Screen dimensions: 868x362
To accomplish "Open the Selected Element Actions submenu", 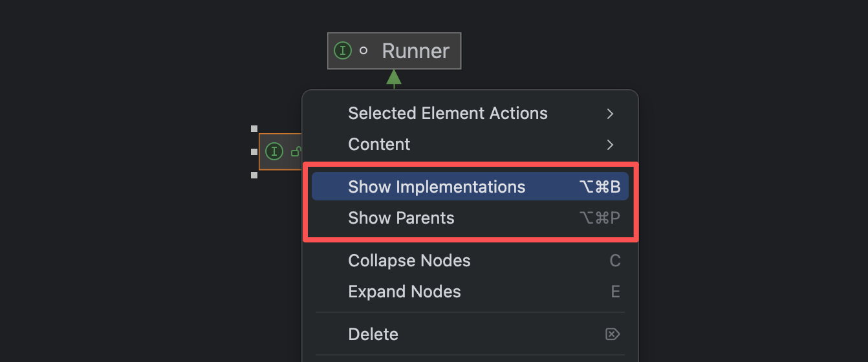I will pos(448,114).
